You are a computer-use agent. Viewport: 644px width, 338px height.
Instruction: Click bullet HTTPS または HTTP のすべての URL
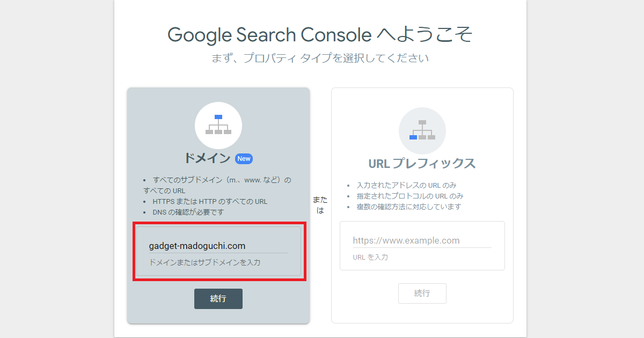pyautogui.click(x=210, y=201)
